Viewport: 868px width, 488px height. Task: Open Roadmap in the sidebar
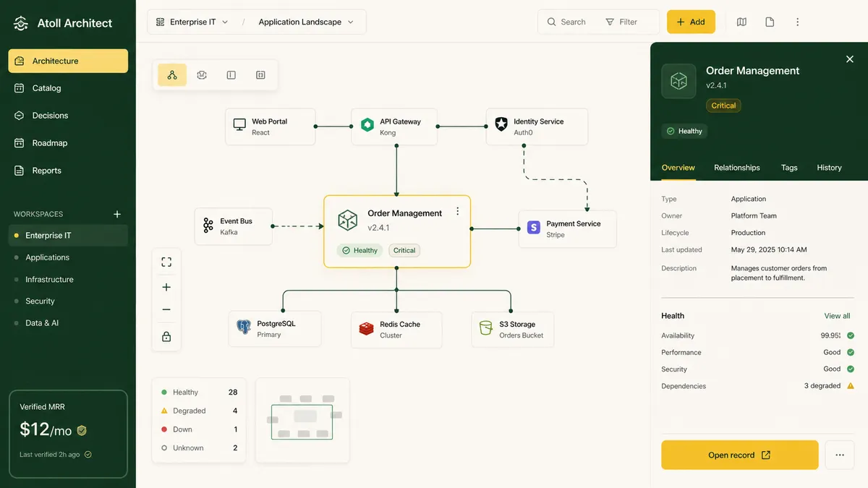[68, 143]
